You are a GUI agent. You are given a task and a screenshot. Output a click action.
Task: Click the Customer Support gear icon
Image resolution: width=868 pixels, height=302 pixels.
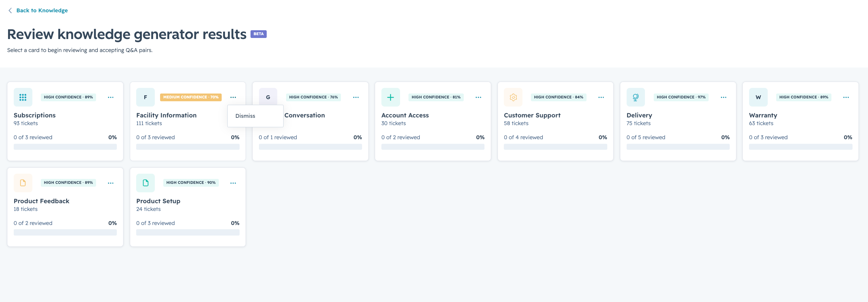(513, 97)
